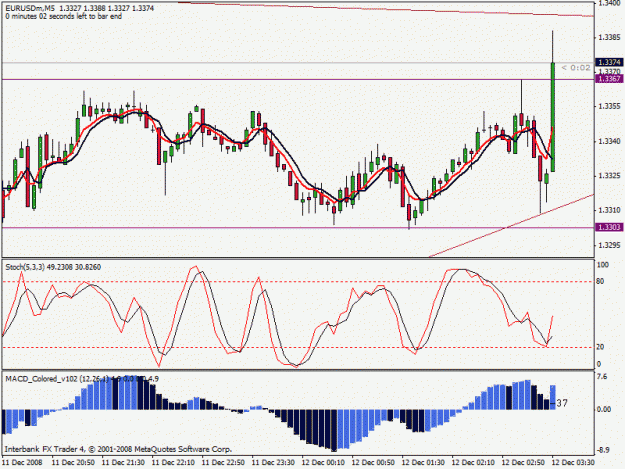The height and width of the screenshot is (469, 625).
Task: Click the 1.3325 price scale value
Action: pyautogui.click(x=609, y=176)
